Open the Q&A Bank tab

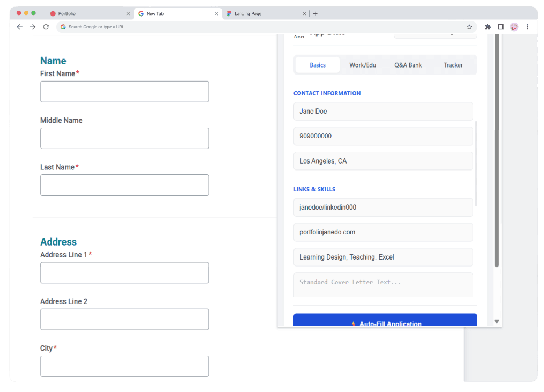click(408, 65)
